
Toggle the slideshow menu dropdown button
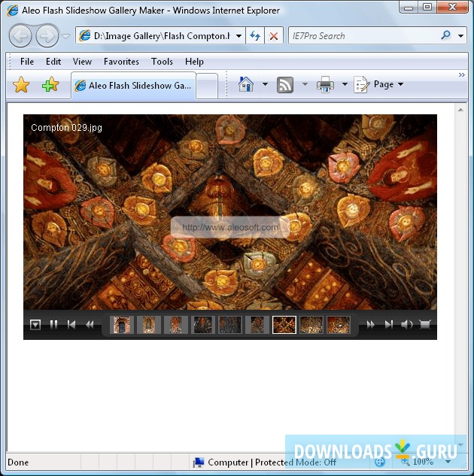coord(35,325)
